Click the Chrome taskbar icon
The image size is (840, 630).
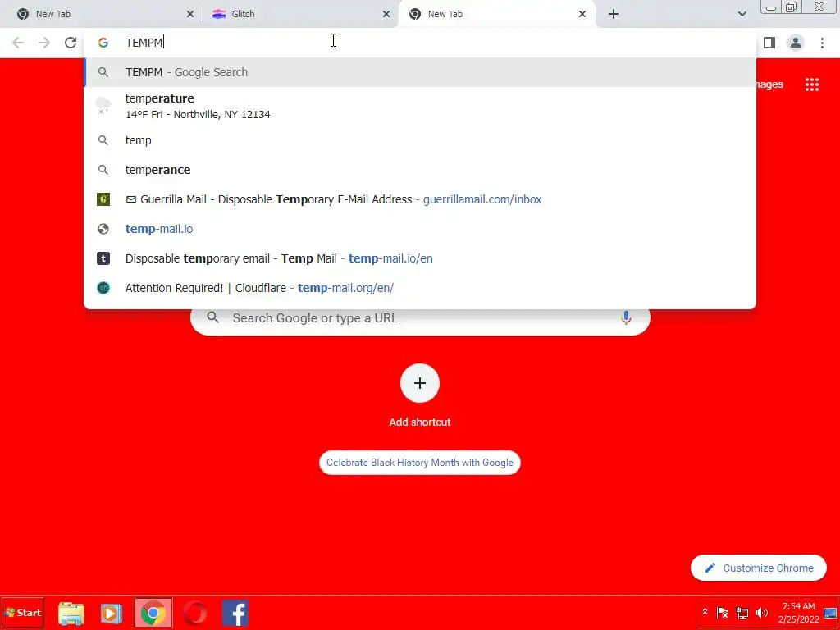point(153,614)
